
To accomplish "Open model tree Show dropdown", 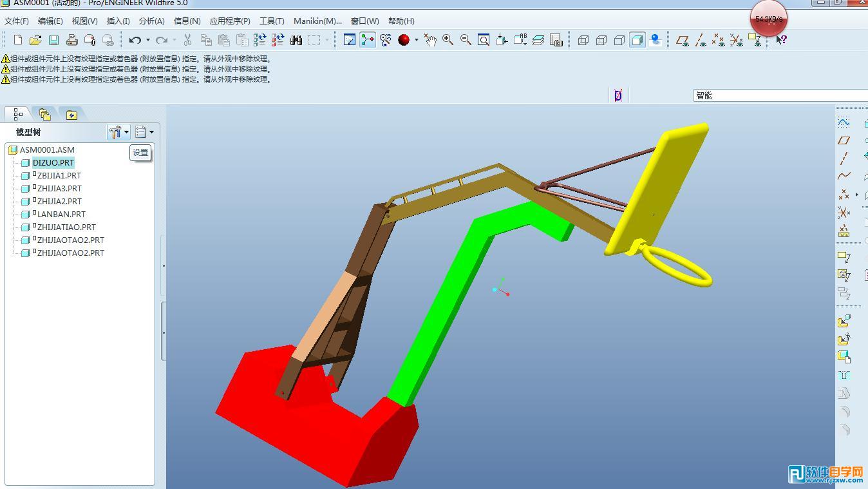I will [x=144, y=132].
